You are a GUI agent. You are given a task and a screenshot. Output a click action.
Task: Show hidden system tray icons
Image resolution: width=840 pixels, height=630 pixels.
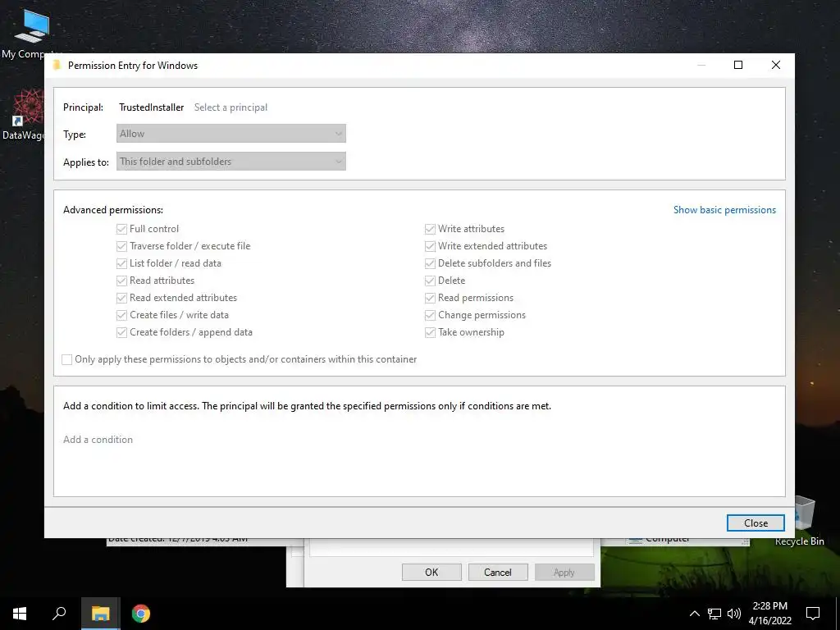coord(694,614)
